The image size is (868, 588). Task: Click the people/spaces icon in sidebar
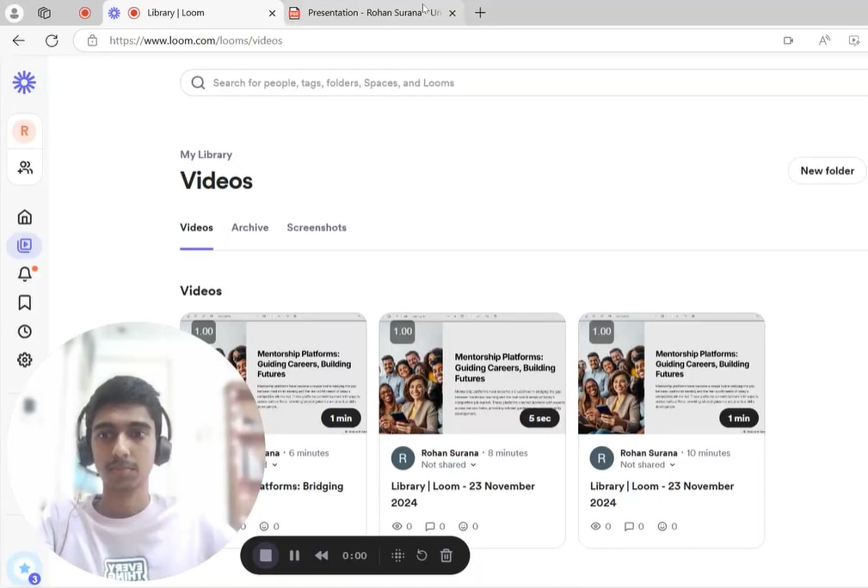[x=25, y=168]
